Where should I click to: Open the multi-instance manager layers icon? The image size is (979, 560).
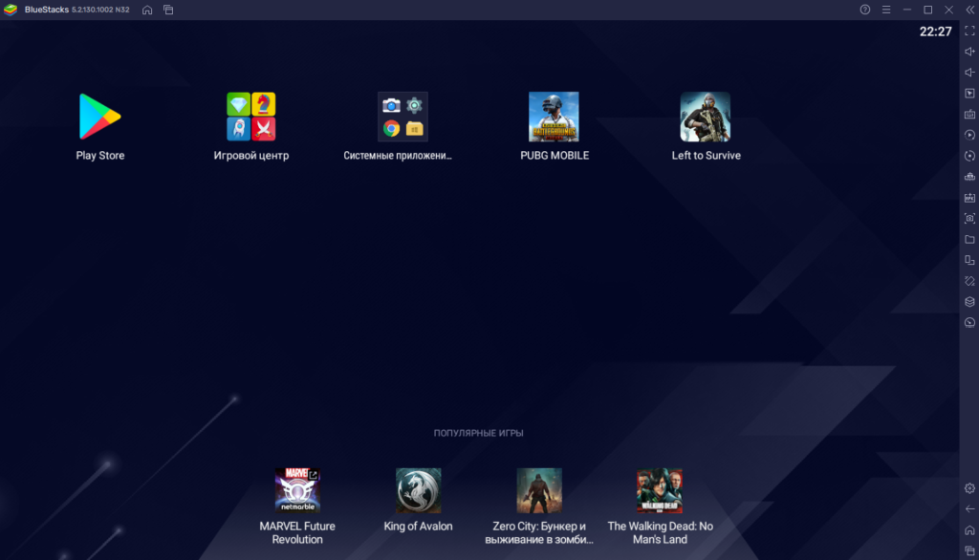[969, 301]
